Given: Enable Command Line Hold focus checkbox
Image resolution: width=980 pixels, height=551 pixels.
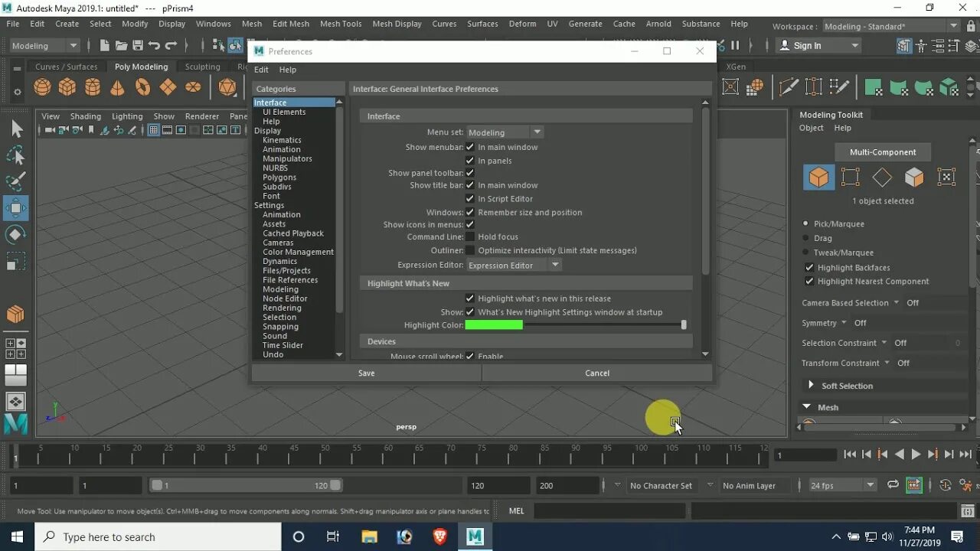Looking at the screenshot, I should click(470, 237).
